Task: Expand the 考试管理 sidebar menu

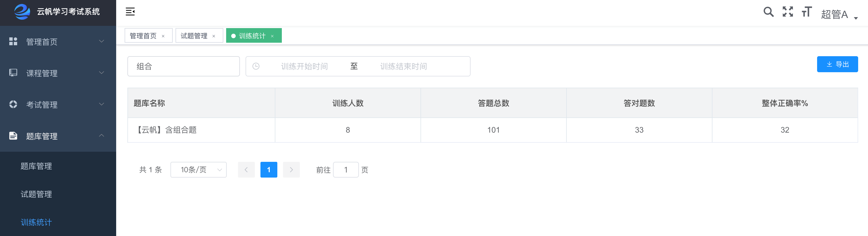Action: pos(58,104)
